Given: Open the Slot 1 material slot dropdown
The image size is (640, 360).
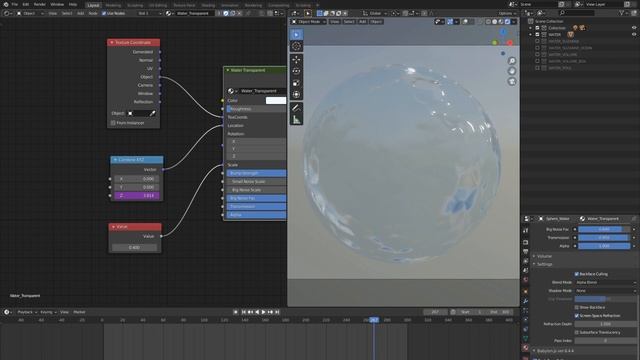Looking at the screenshot, I should (149, 13).
